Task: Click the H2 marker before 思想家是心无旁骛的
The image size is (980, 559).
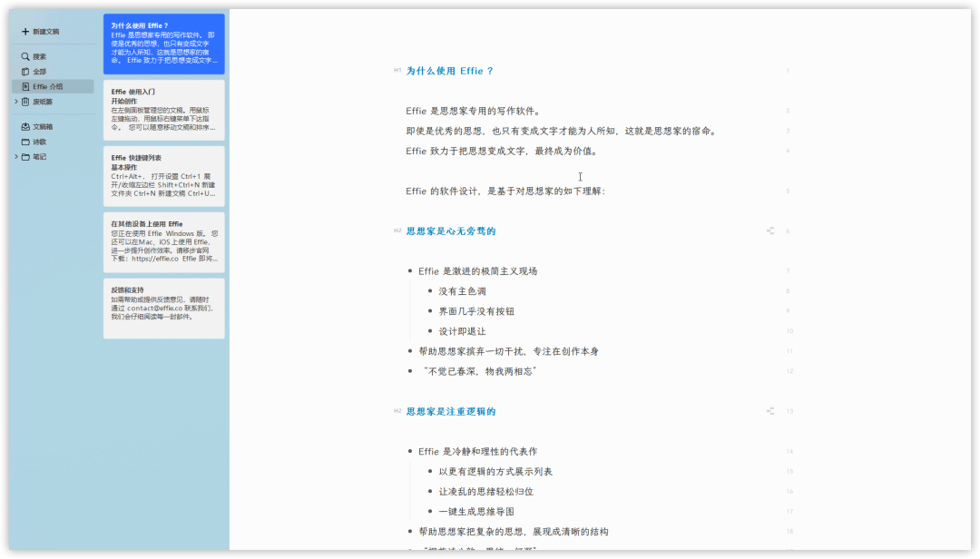Action: tap(397, 230)
